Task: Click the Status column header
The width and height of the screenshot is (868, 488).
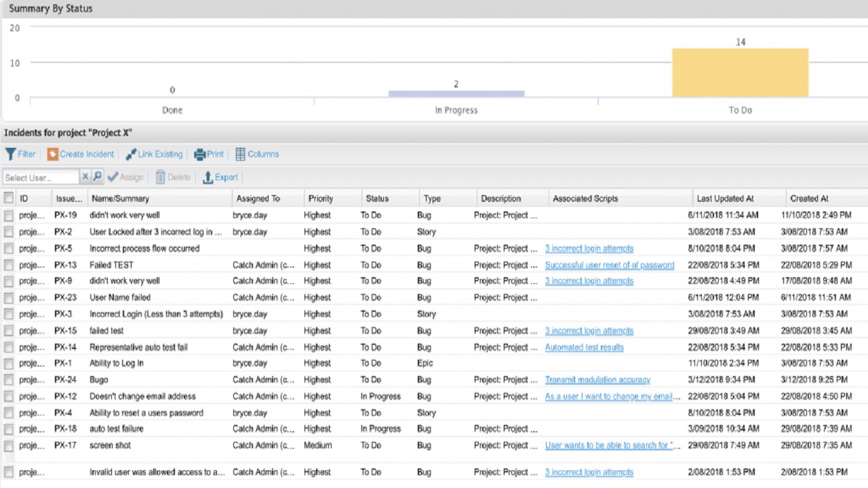Action: (x=377, y=199)
